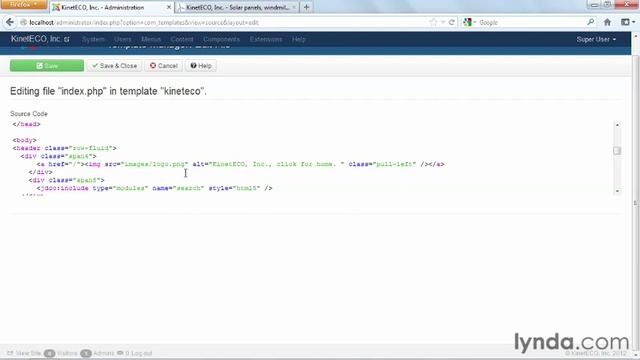Open the KinetECO, Inc. site link
Image resolution: width=640 pixels, height=360 pixels.
pyautogui.click(x=40, y=39)
